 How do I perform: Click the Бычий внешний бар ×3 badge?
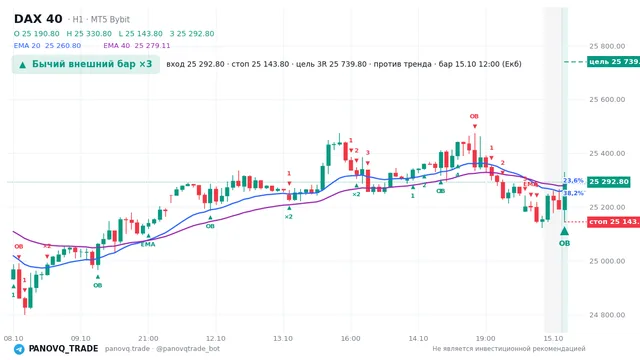[x=86, y=64]
